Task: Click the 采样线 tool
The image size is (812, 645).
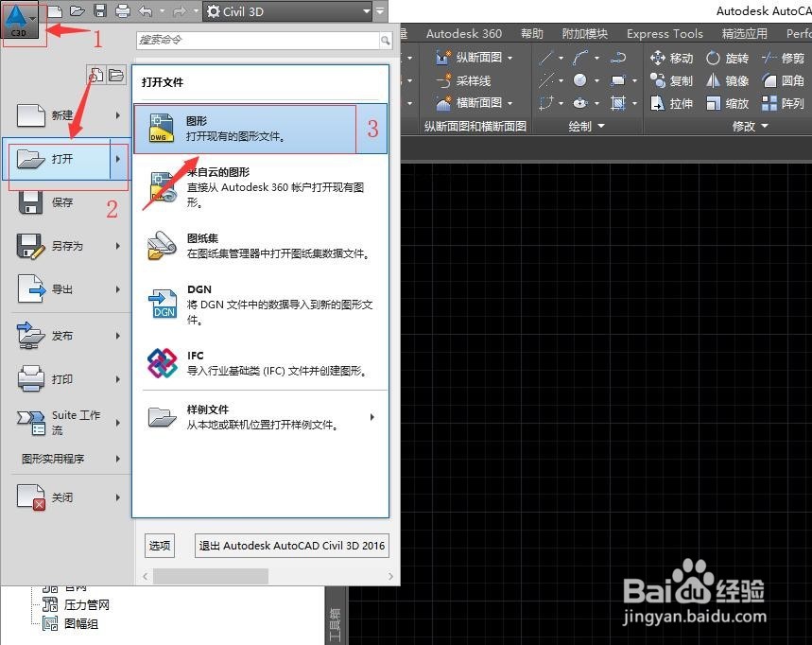Action: tap(463, 80)
